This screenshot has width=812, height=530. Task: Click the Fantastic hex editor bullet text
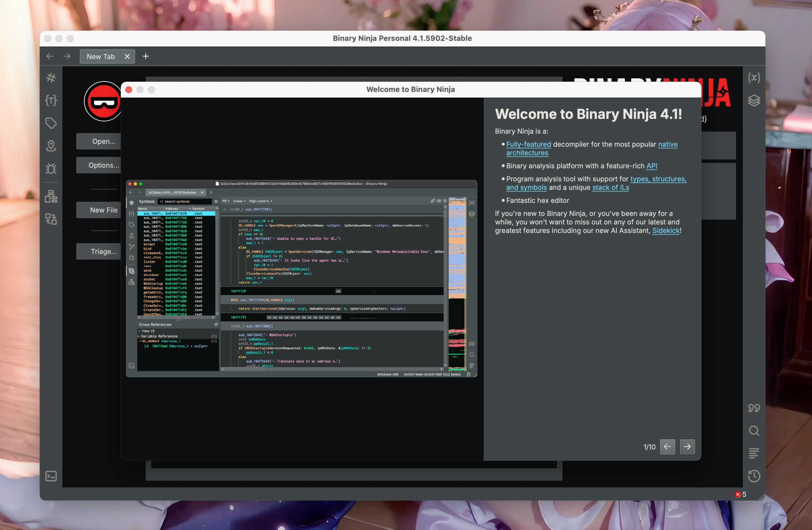[537, 201]
